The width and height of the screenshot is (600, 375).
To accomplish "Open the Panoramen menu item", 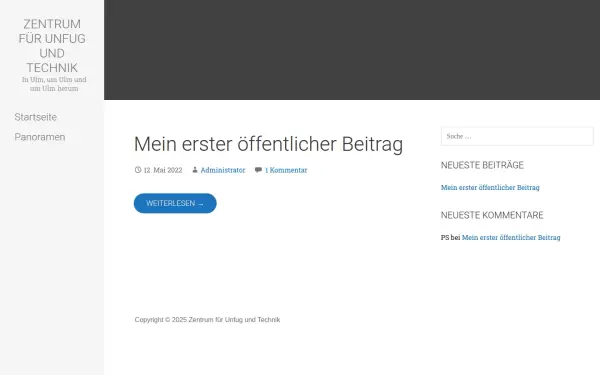I will point(40,137).
